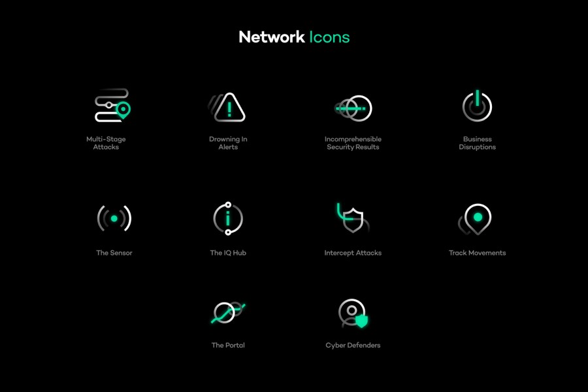Viewport: 588px width, 392px height.
Task: Select the Drowning In Alerts warning triangle icon
Action: click(x=227, y=107)
